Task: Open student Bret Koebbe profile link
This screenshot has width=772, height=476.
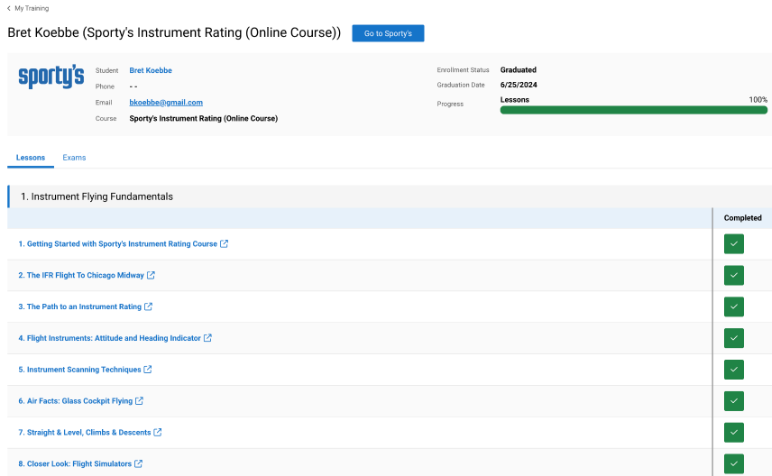Action: pyautogui.click(x=151, y=70)
